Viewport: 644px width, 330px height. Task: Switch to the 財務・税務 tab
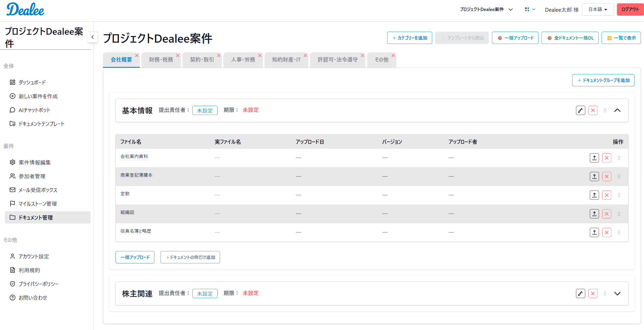tap(161, 60)
